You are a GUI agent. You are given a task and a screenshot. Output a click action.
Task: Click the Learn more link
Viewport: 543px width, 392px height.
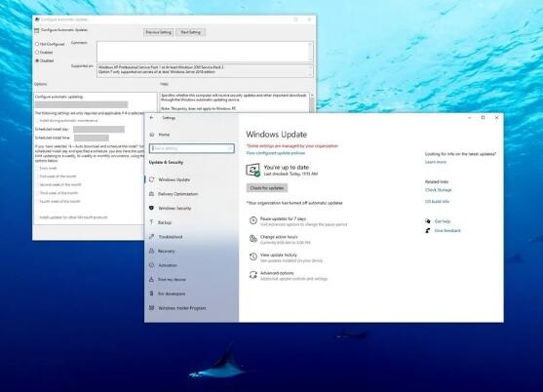[x=436, y=162]
